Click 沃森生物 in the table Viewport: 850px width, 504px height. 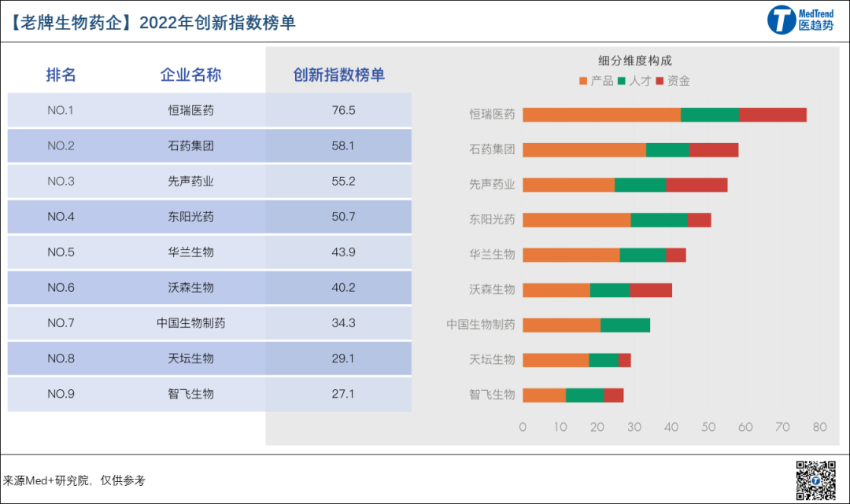point(190,288)
